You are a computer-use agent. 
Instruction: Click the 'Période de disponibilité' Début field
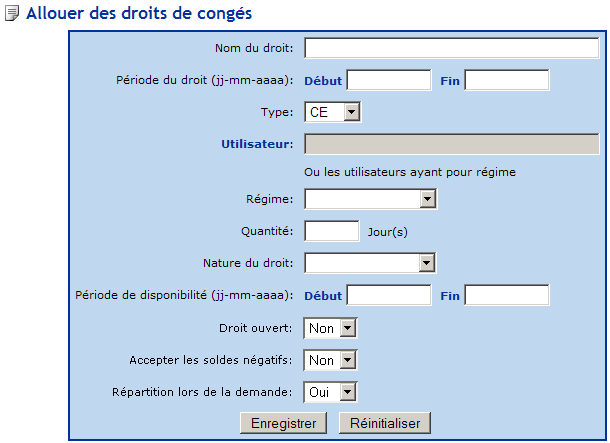point(388,295)
